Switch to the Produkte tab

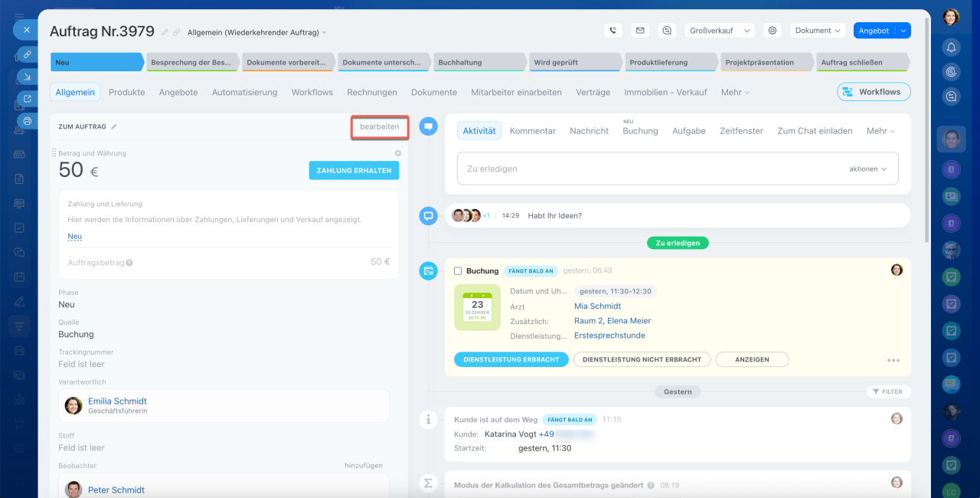click(126, 92)
